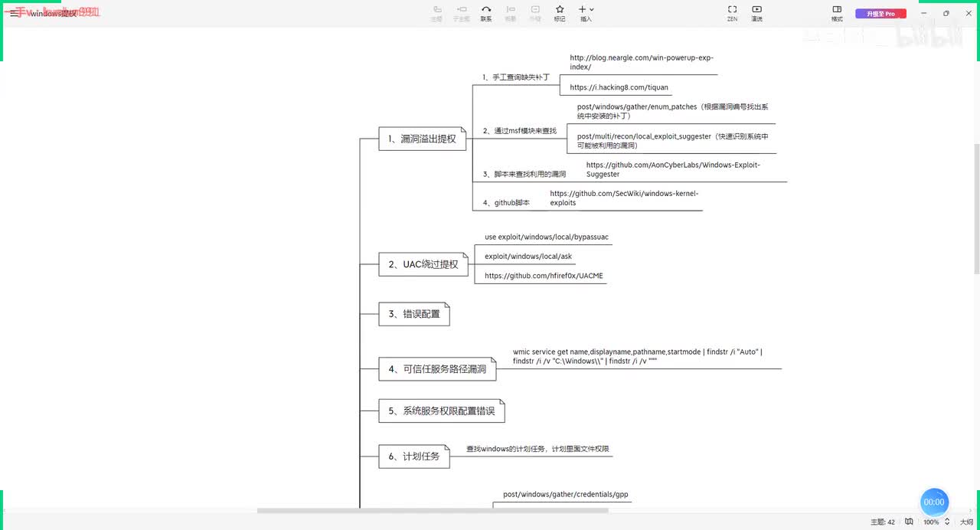
Task: Select the 4、可信任服务路径漏洞 topic node
Action: click(x=437, y=369)
